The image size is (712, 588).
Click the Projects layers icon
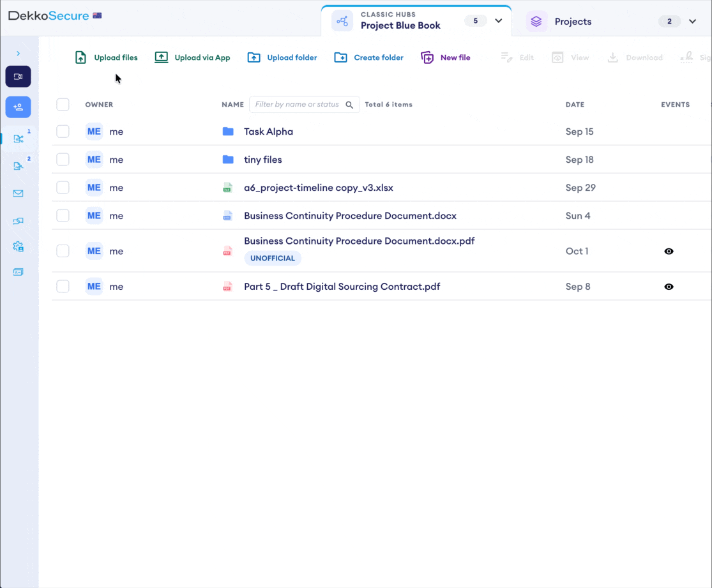tap(536, 21)
